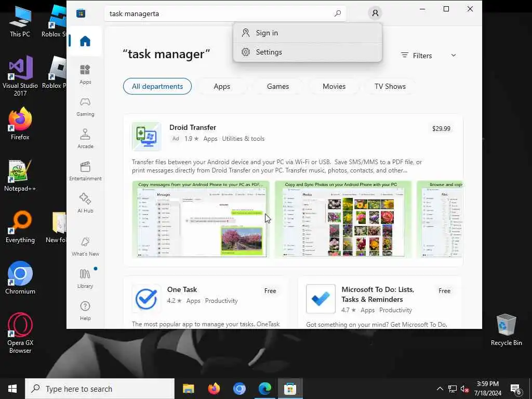Click the One Task app icon

(146, 299)
